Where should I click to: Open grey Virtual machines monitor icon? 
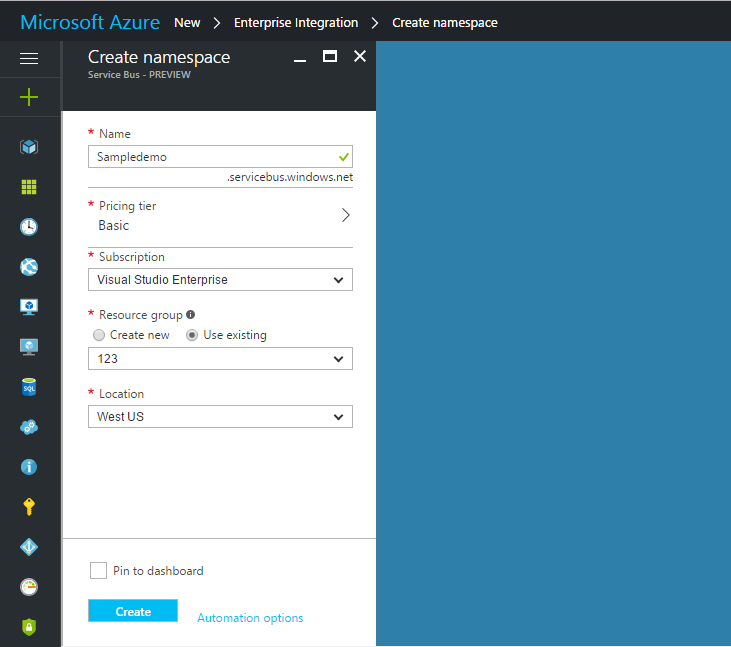tap(29, 347)
